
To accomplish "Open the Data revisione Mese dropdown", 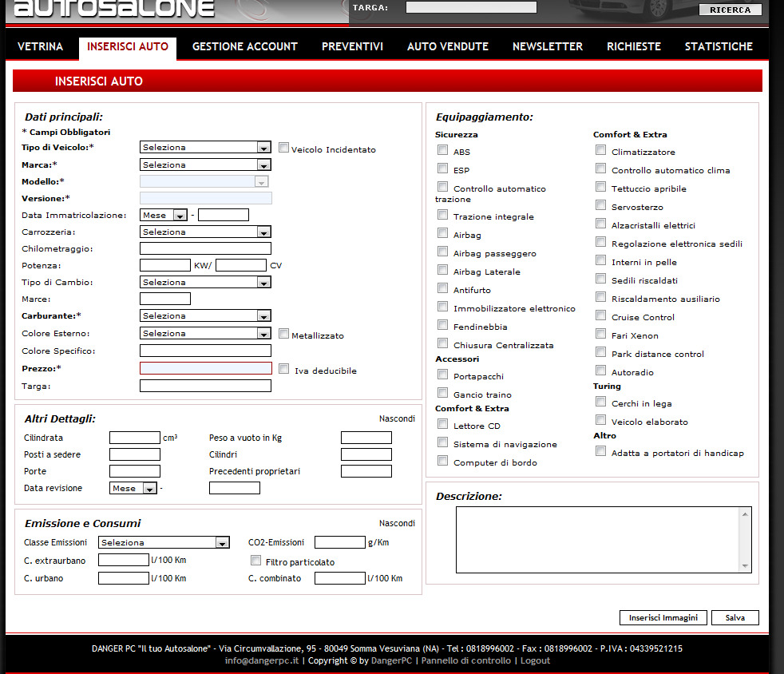I will (x=133, y=488).
